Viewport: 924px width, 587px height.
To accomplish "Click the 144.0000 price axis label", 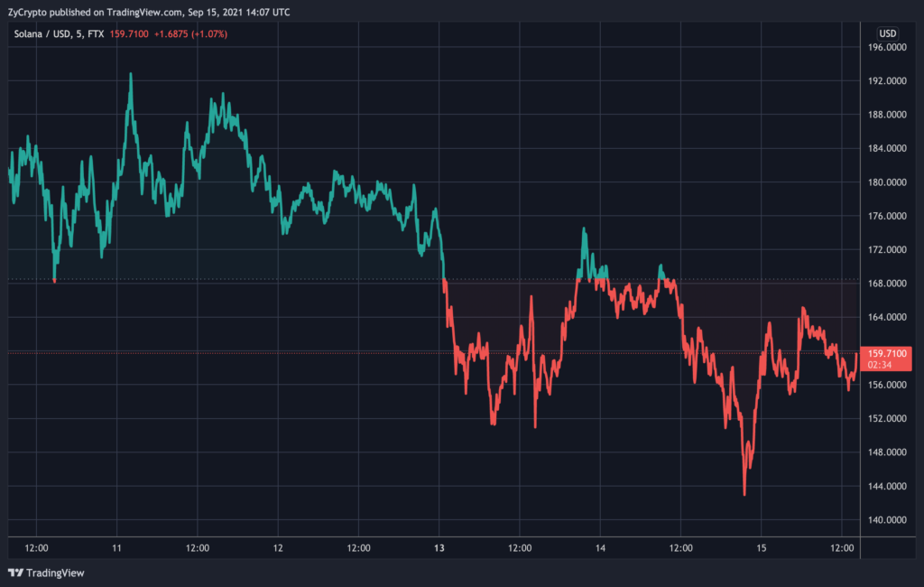I will [x=887, y=486].
